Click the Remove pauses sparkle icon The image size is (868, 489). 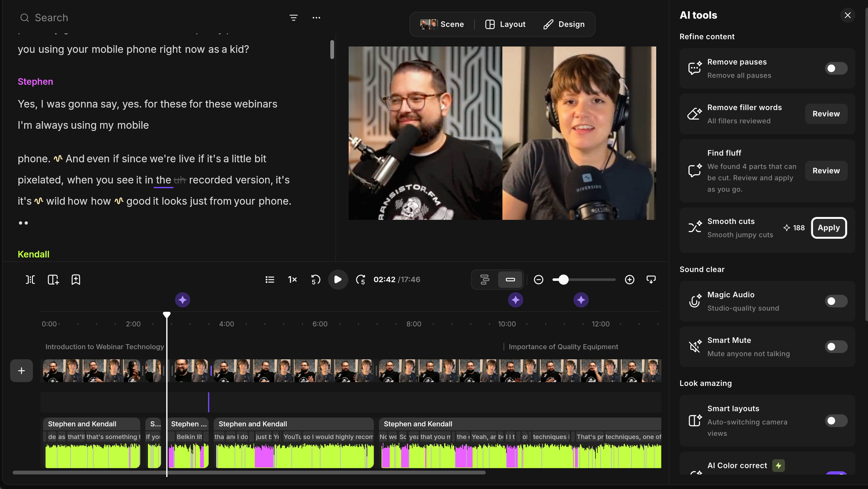[x=695, y=68]
